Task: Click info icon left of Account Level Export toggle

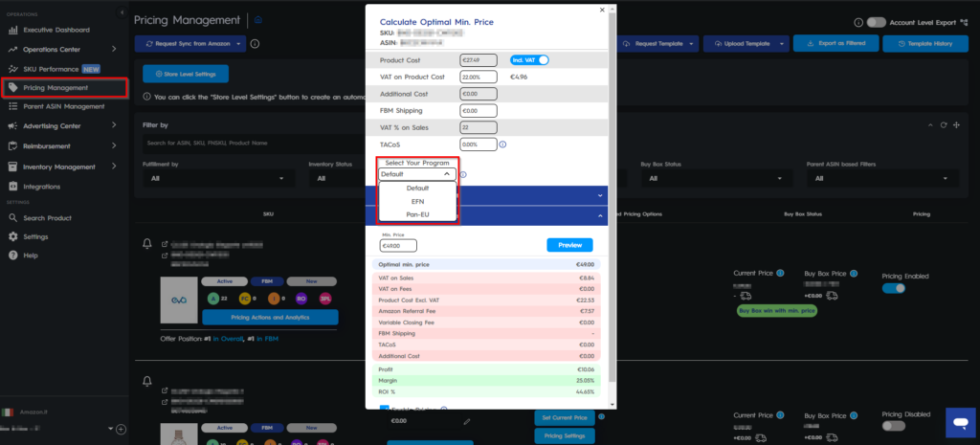Action: point(858,23)
